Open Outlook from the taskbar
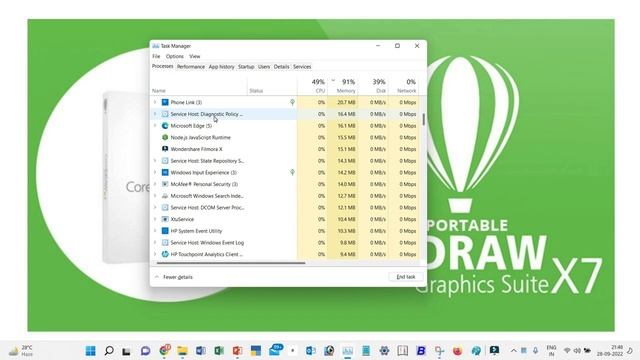This screenshot has width=640, height=360. click(x=311, y=351)
